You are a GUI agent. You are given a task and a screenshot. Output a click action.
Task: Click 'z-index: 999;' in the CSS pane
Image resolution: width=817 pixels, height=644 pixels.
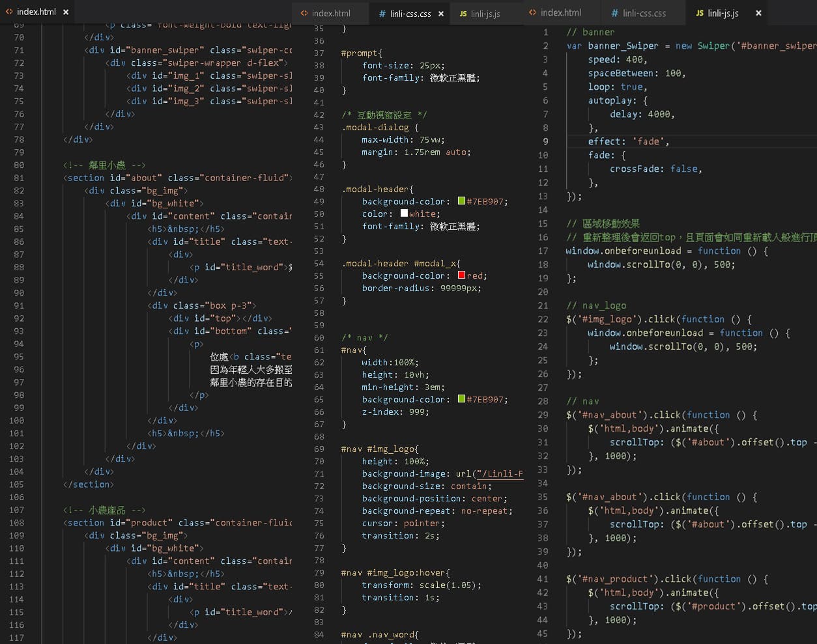395,412
